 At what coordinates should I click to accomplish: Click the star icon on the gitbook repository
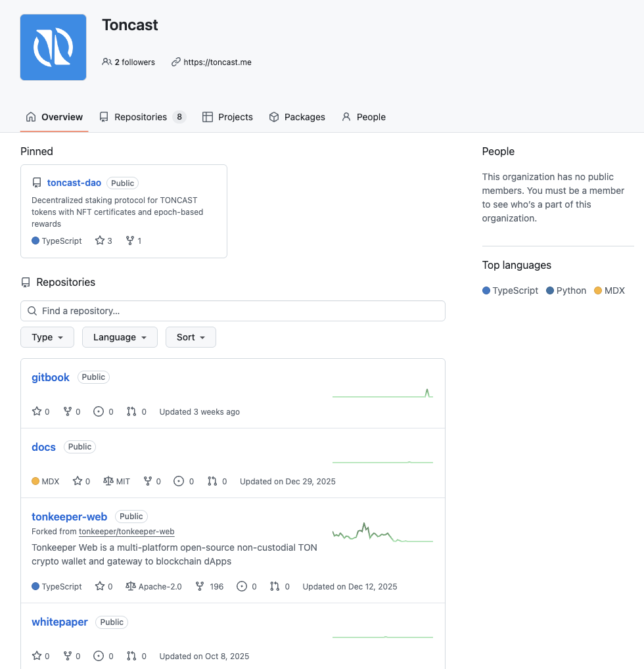37,411
